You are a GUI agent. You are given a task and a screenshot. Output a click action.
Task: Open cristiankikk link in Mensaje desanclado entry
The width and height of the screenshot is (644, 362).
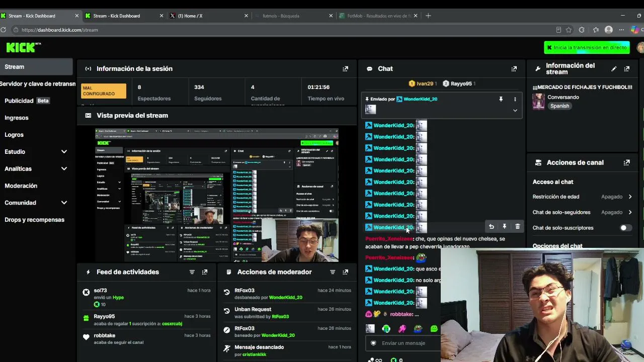pyautogui.click(x=254, y=354)
